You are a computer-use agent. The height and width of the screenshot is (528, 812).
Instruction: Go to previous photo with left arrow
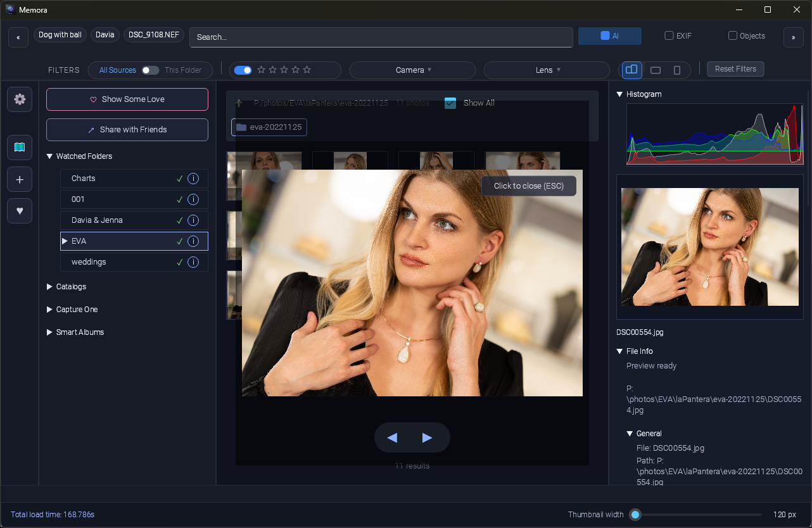tap(392, 437)
